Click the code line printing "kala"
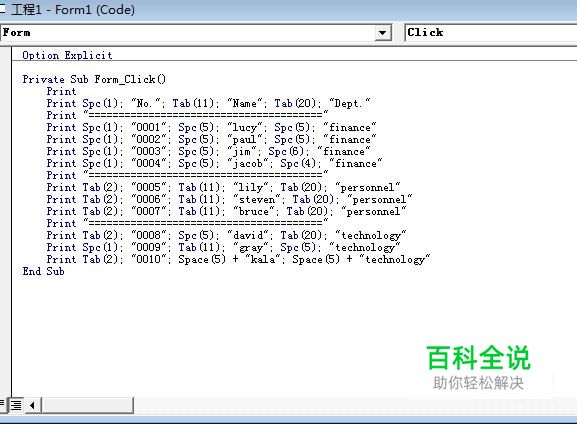This screenshot has width=577, height=424. tap(238, 259)
